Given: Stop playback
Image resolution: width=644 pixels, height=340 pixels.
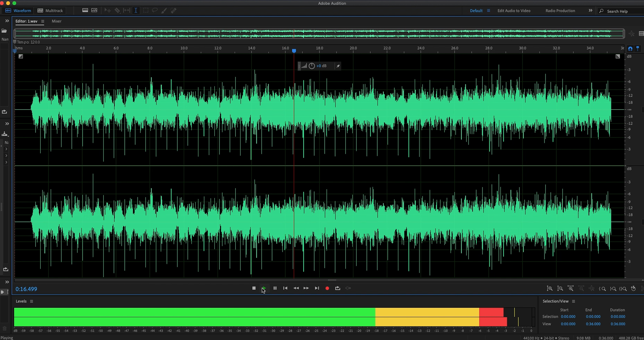Looking at the screenshot, I should pos(254,288).
